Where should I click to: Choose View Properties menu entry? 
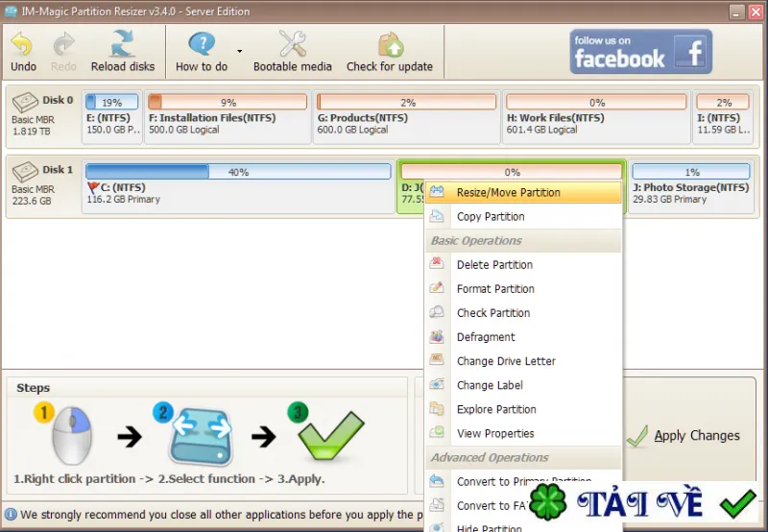tap(523, 433)
